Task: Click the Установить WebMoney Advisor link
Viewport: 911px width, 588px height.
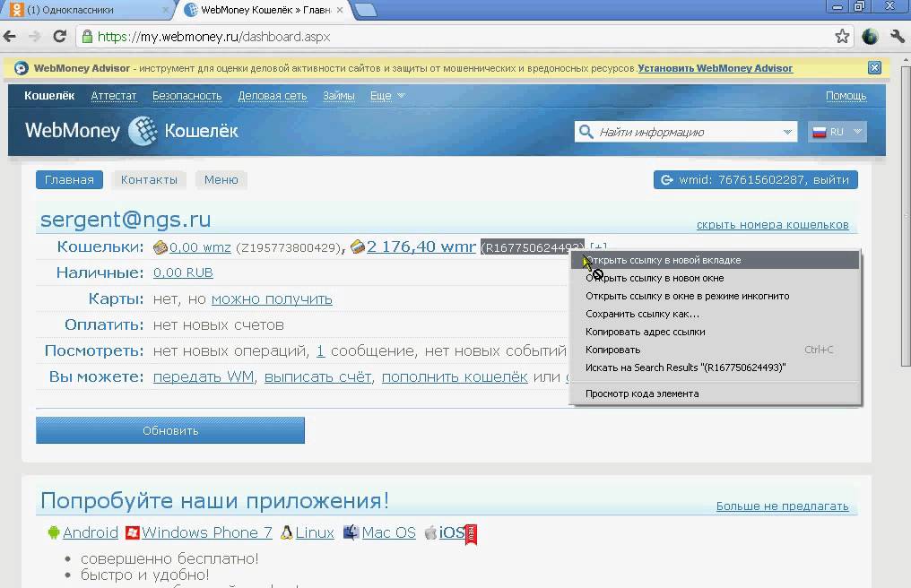Action: coord(716,68)
